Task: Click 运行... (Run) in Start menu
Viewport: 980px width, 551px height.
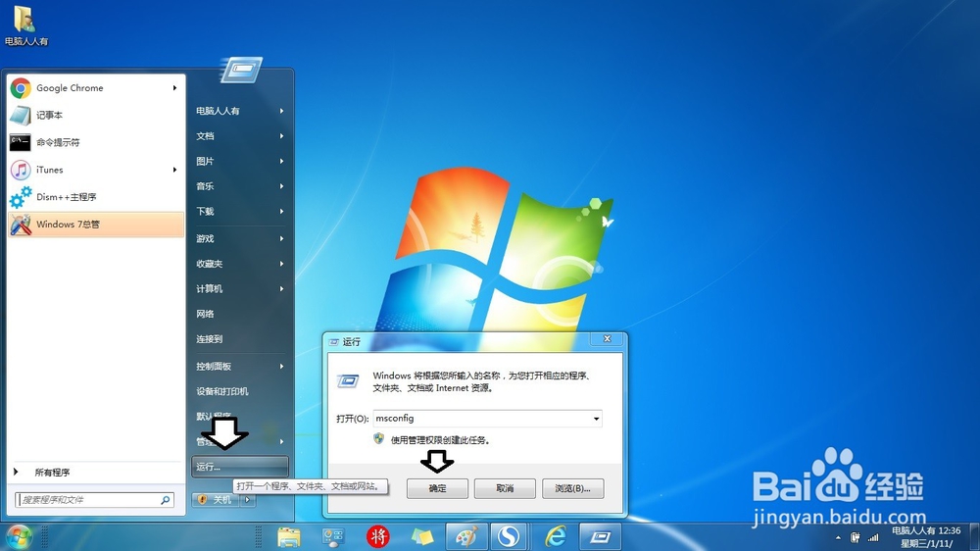Action: (x=240, y=467)
